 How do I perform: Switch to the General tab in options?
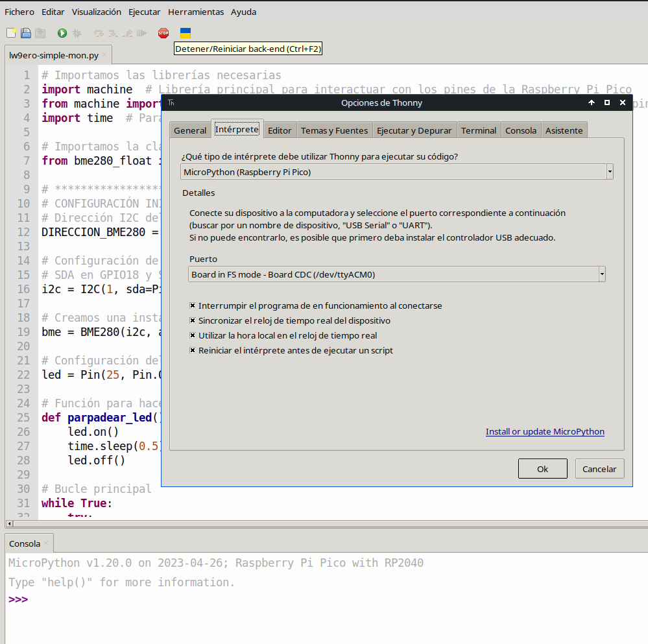click(x=190, y=130)
